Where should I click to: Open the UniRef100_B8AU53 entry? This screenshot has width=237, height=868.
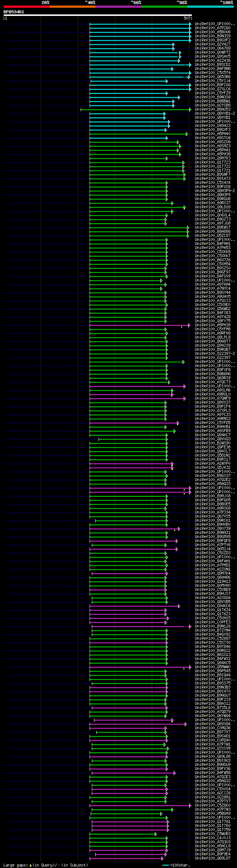pyautogui.click(x=213, y=109)
